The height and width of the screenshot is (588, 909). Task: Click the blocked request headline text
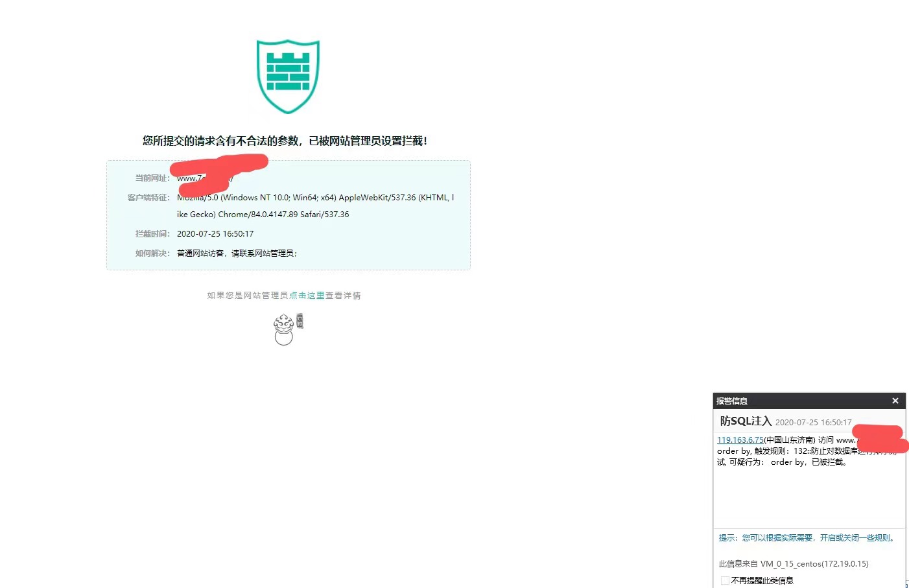point(285,141)
